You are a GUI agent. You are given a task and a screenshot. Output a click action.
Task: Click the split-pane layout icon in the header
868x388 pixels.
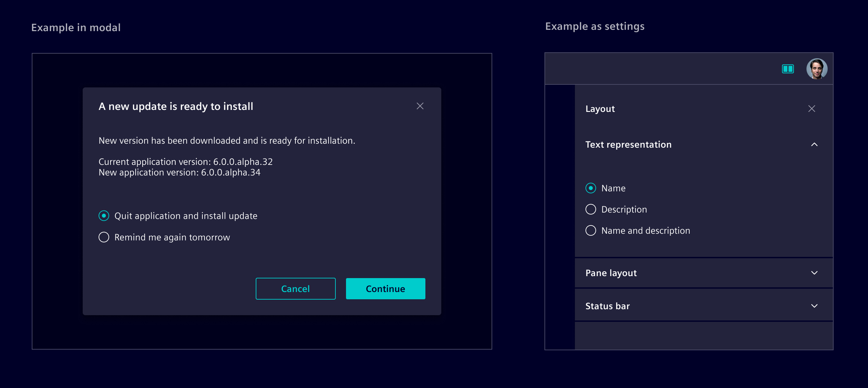[788, 69]
